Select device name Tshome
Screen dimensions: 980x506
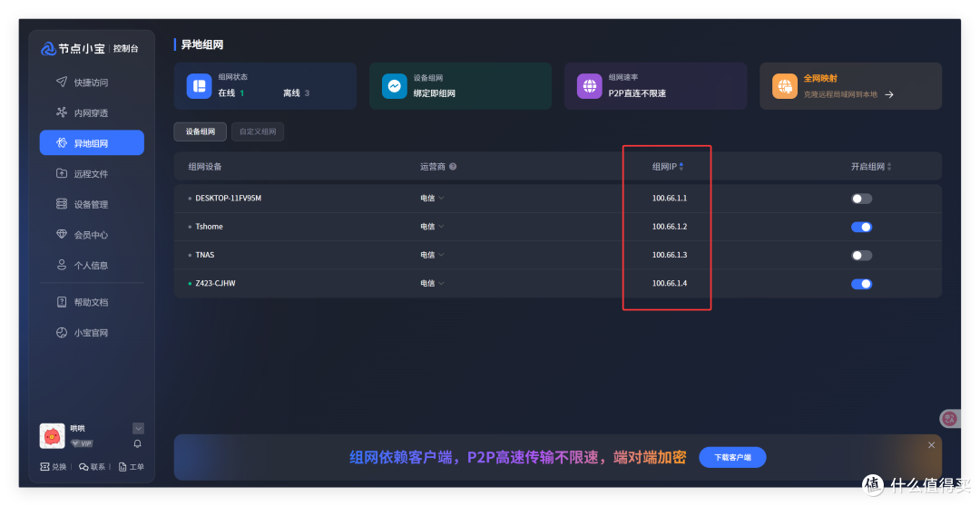pyautogui.click(x=209, y=227)
